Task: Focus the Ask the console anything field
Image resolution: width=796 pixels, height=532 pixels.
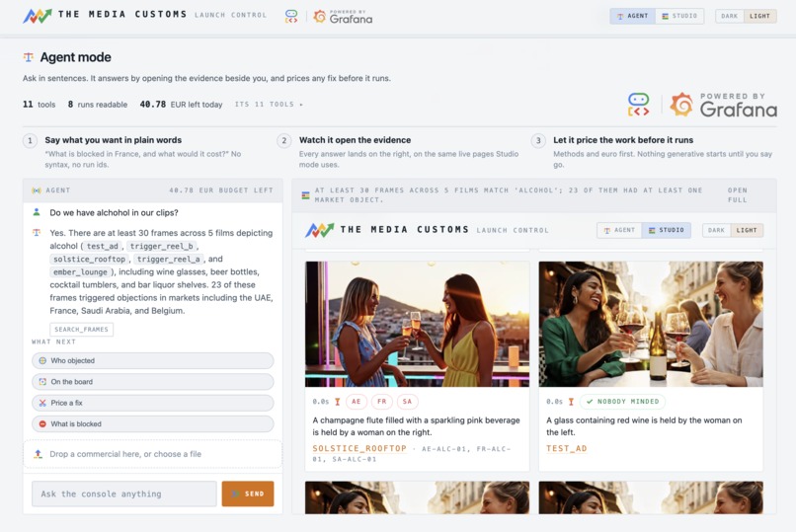Action: click(x=124, y=494)
